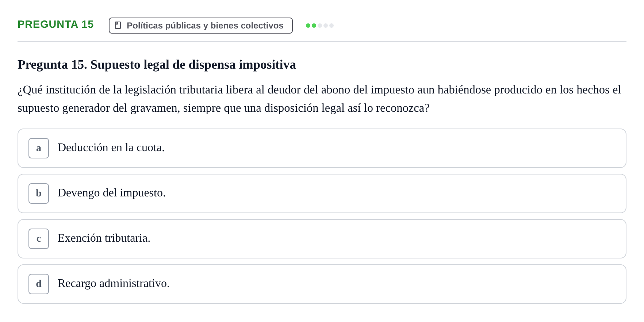Click the book icon in the topic tag
Viewport: 644px width, 322px height.
click(118, 25)
